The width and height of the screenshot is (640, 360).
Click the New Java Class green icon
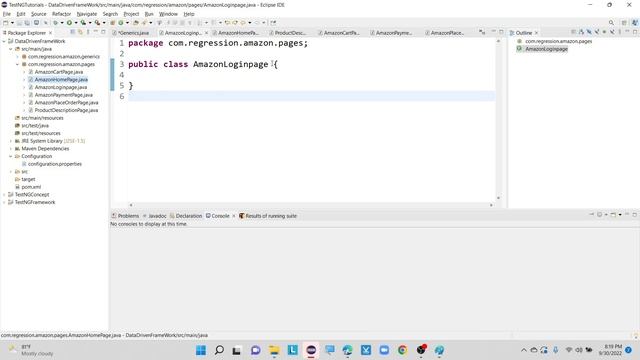click(x=120, y=23)
